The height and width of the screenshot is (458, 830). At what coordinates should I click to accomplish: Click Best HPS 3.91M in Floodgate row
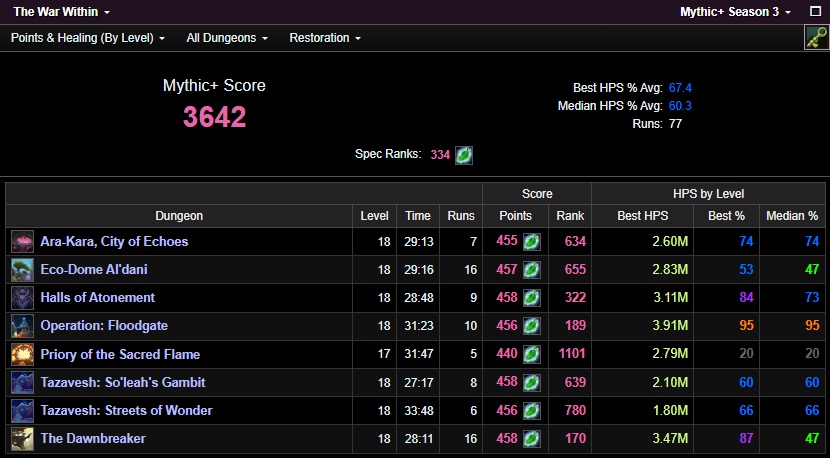[x=671, y=326]
